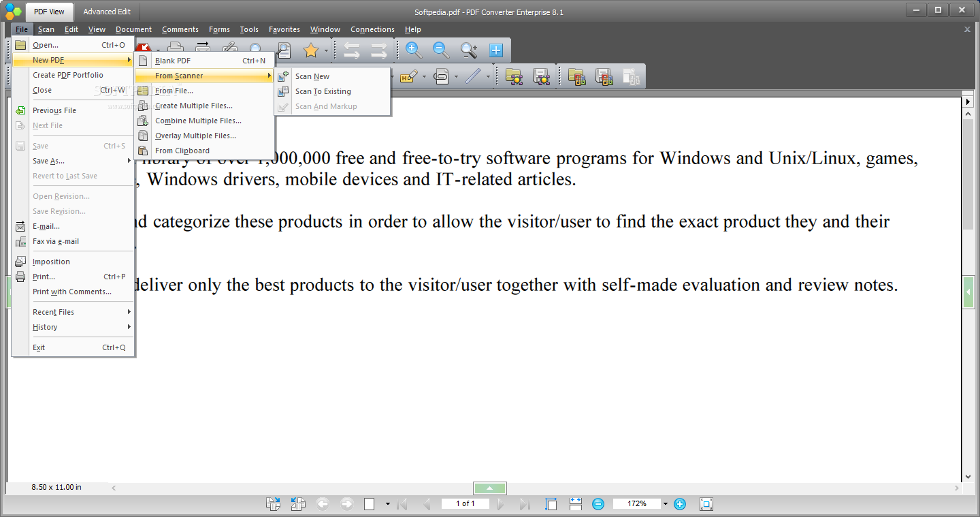Open the Document menu

(133, 29)
